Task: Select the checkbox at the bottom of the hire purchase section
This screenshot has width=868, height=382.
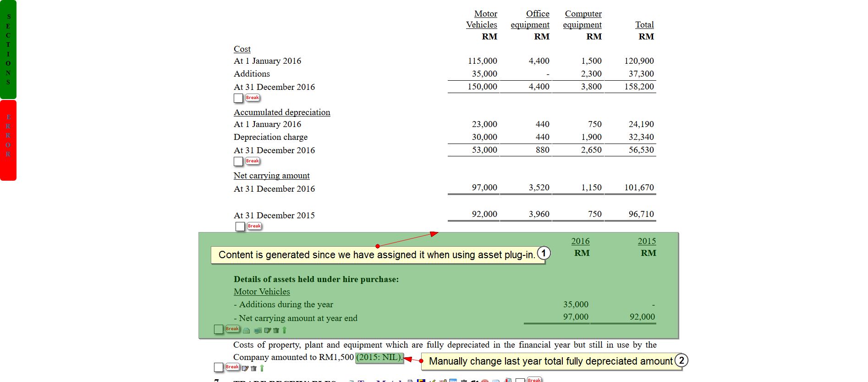Action: [219, 329]
